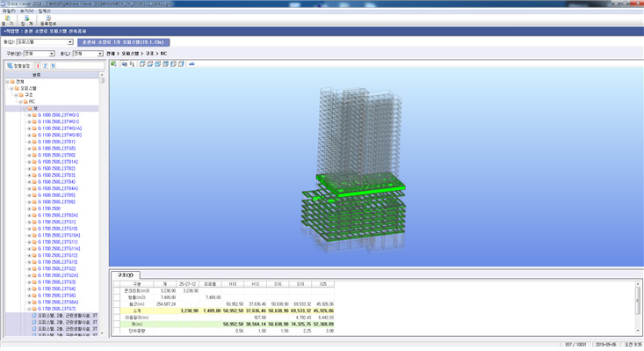This screenshot has height=351, width=644.
Task: Click the tree panel vertical scrollbar thumb
Action: coord(102,80)
